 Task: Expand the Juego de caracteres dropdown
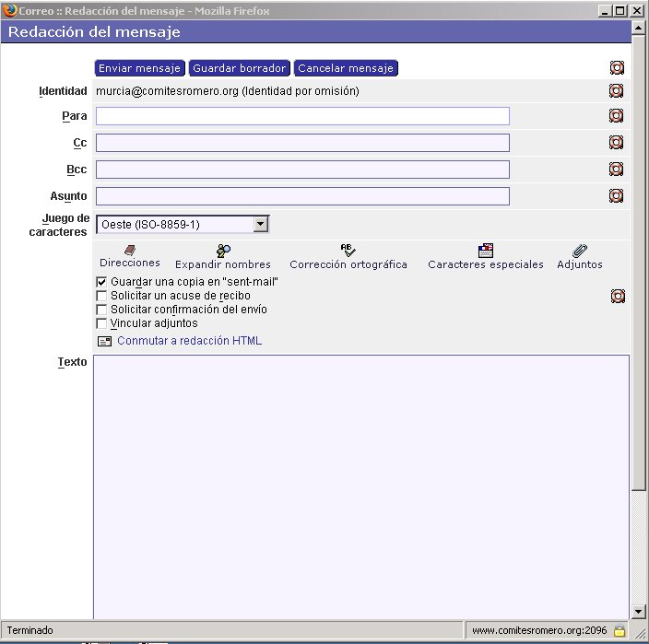(x=261, y=224)
